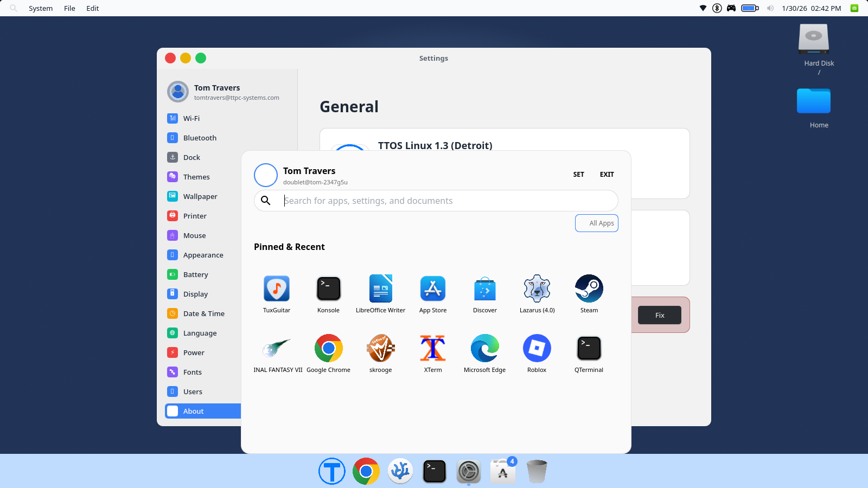868x488 pixels.
Task: Click the date and time clock
Action: coord(812,8)
